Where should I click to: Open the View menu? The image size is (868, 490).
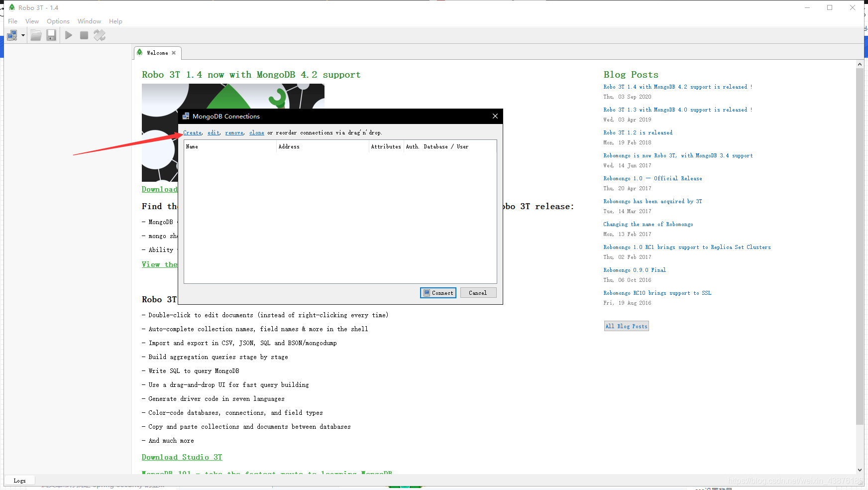tap(32, 21)
